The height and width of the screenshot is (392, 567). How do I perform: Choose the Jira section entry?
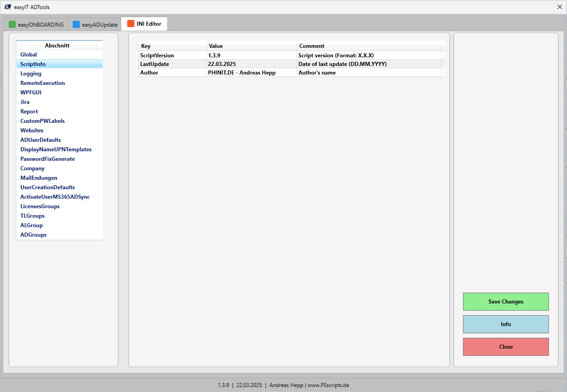tap(25, 102)
